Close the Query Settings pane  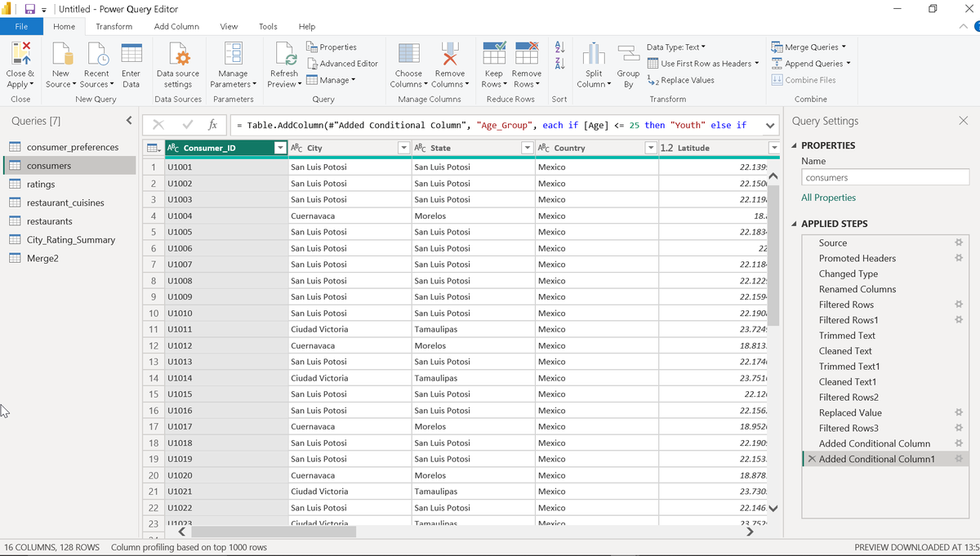tap(964, 121)
